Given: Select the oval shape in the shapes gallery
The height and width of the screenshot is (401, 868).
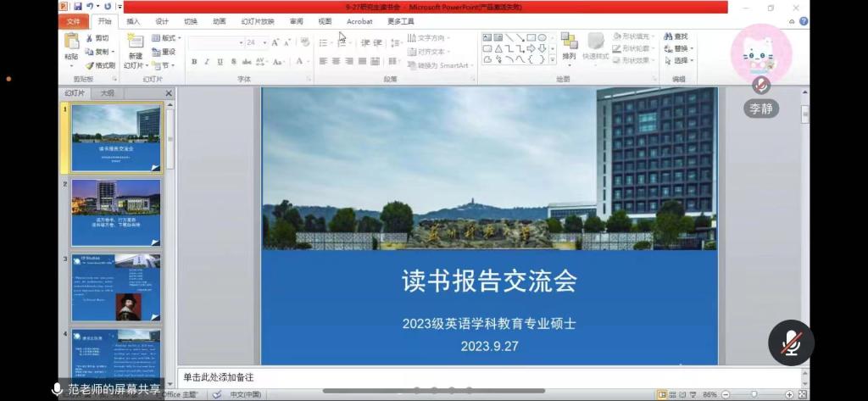Looking at the screenshot, I should click(x=542, y=37).
